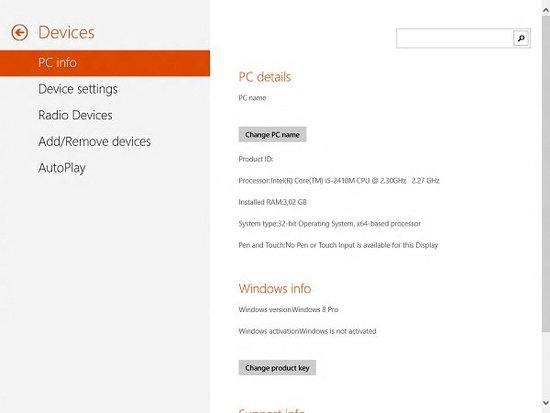The height and width of the screenshot is (413, 550).
Task: Click the Change product key button
Action: click(x=277, y=368)
